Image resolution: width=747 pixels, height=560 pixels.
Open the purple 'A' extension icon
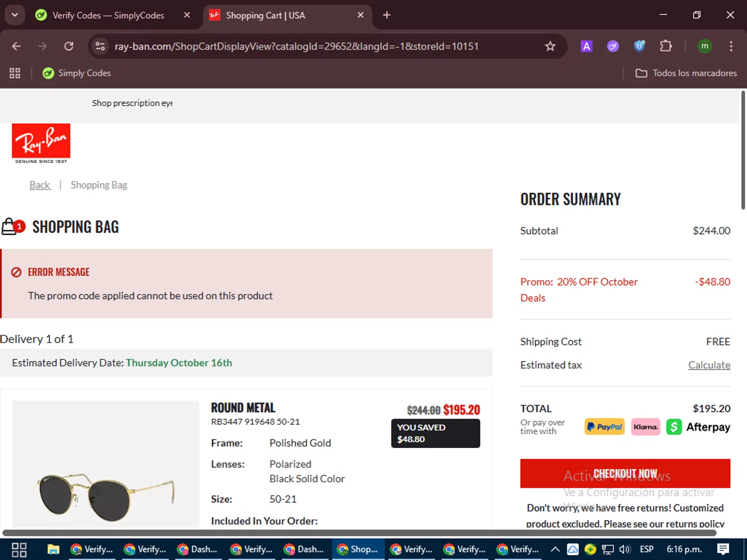(587, 46)
